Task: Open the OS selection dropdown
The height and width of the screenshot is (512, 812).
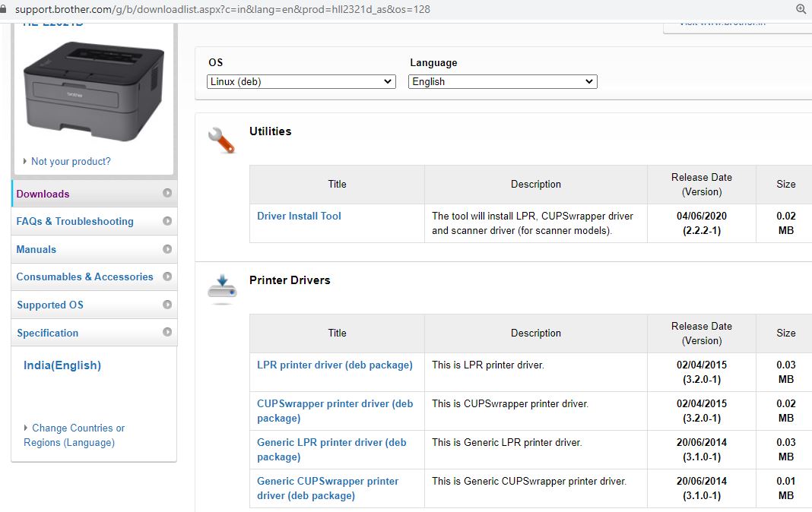Action: point(301,81)
